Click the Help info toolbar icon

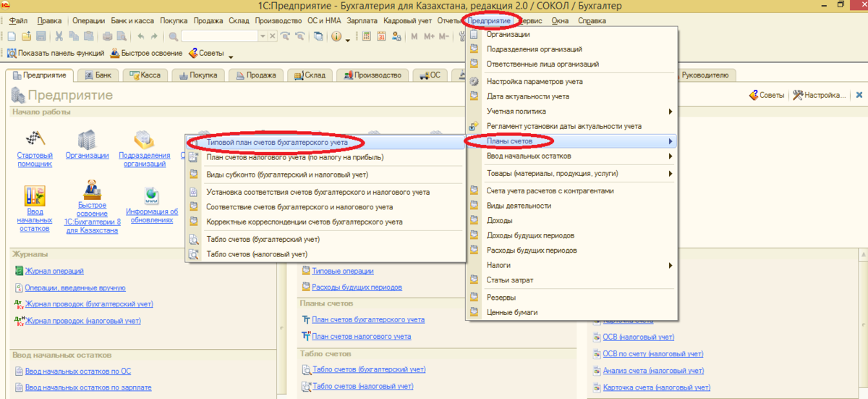pos(336,36)
